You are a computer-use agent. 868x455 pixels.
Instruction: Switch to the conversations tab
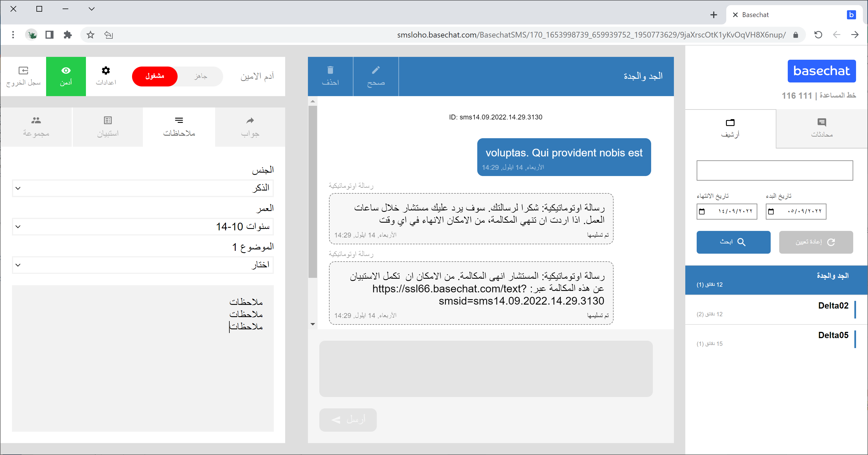[822, 128]
